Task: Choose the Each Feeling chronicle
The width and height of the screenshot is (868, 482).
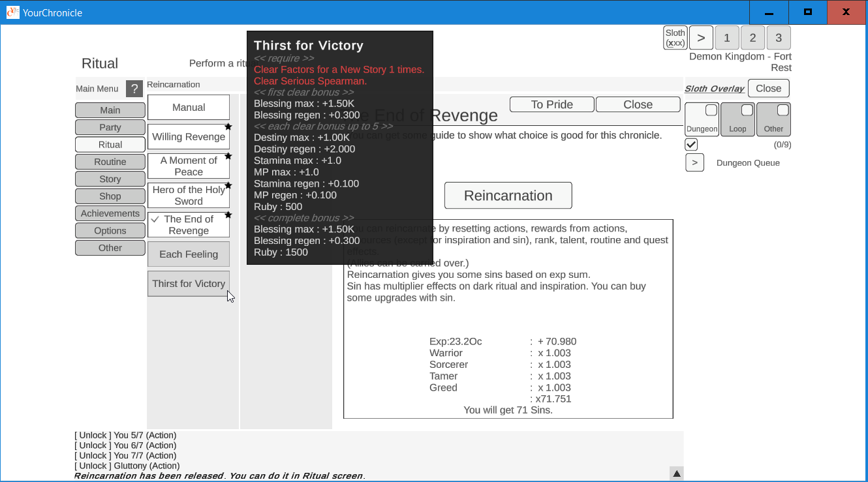Action: coord(189,254)
